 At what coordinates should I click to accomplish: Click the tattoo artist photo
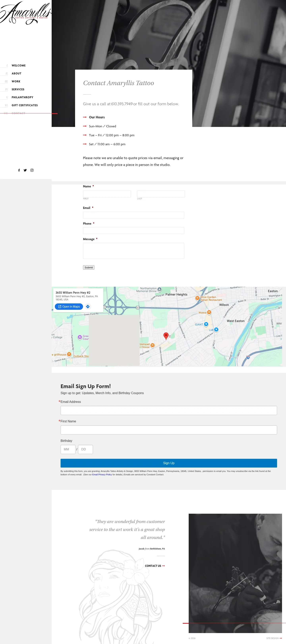tap(235, 573)
